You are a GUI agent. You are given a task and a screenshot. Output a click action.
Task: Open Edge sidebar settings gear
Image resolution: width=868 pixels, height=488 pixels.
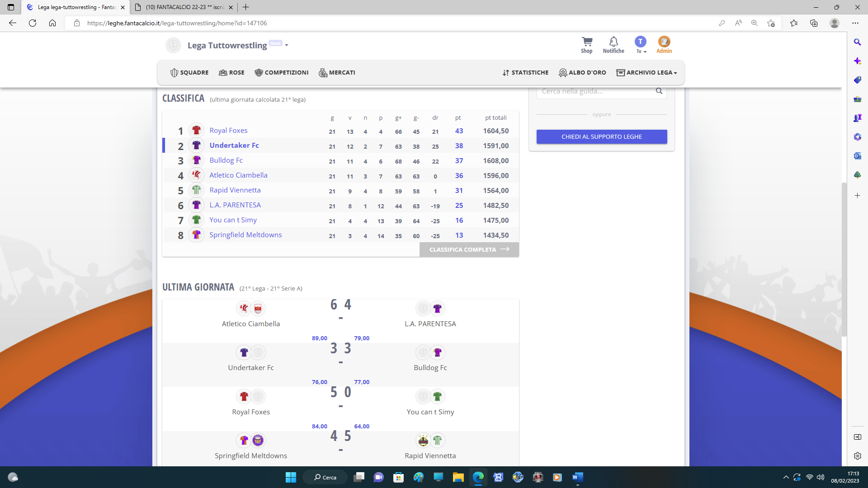pos(858,456)
